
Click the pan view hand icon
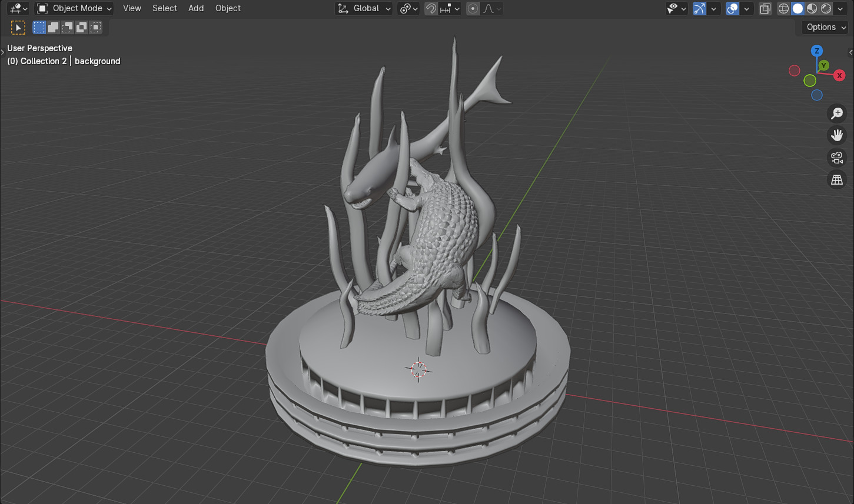(836, 135)
